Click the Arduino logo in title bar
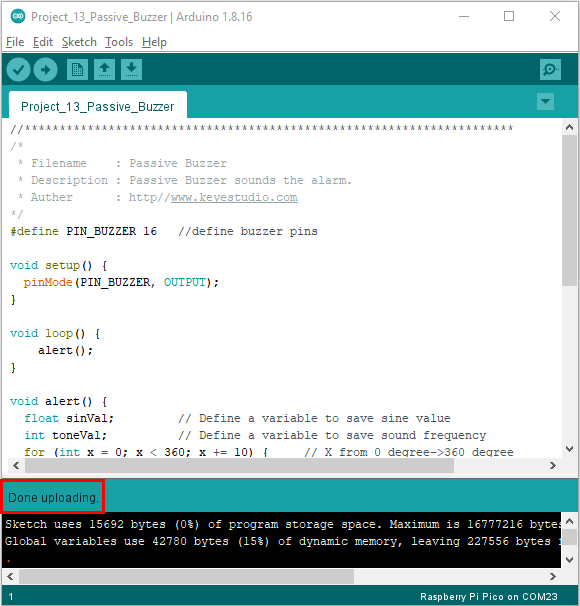This screenshot has height=606, width=580. 18,17
